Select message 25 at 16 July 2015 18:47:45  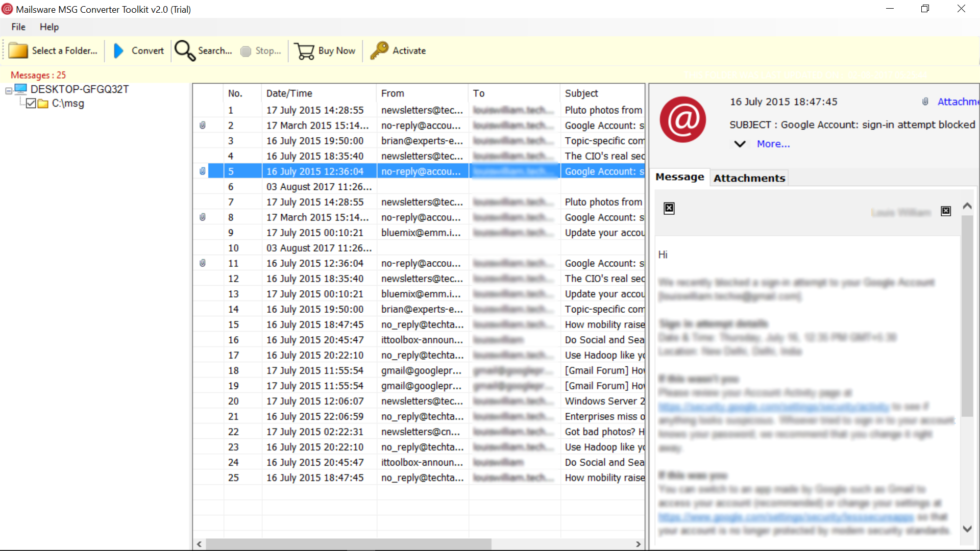point(419,478)
